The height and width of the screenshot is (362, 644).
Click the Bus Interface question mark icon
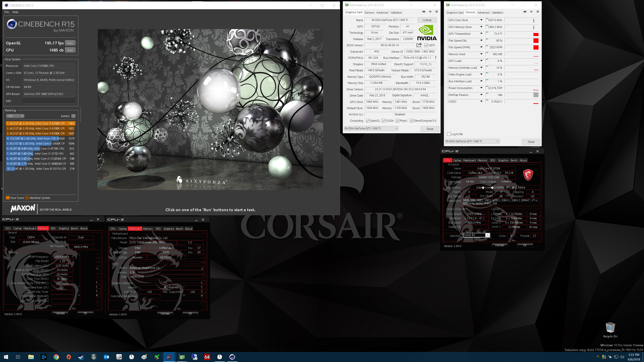(436, 58)
